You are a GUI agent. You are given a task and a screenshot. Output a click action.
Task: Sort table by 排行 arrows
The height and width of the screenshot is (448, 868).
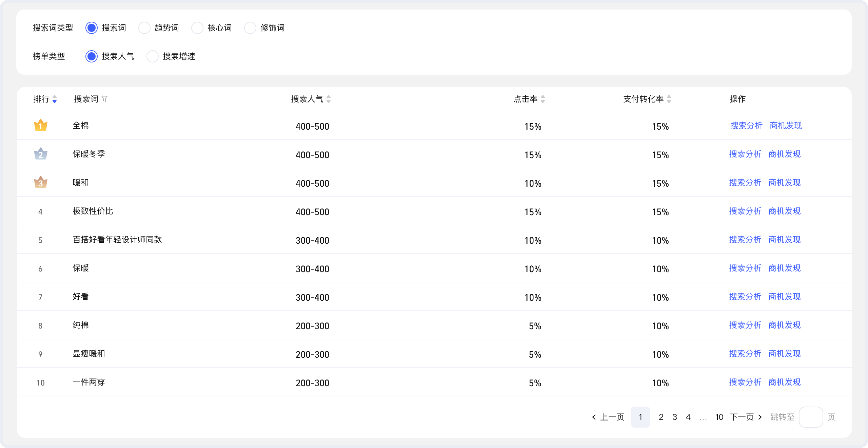[x=55, y=99]
